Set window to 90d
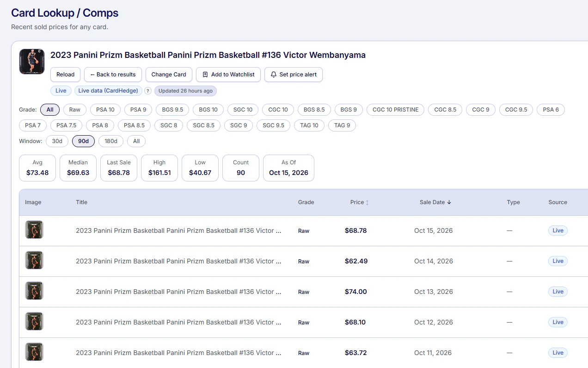Image resolution: width=588 pixels, height=368 pixels. (83, 141)
